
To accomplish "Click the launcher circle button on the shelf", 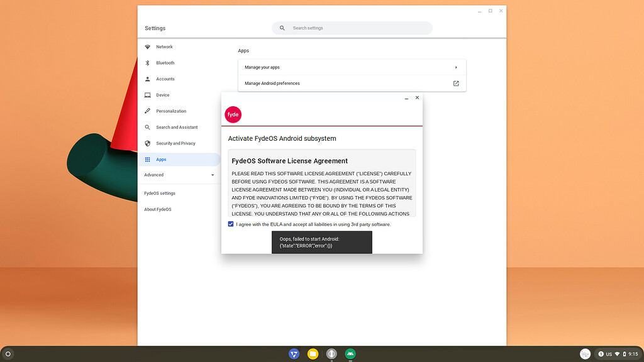I will [8, 354].
